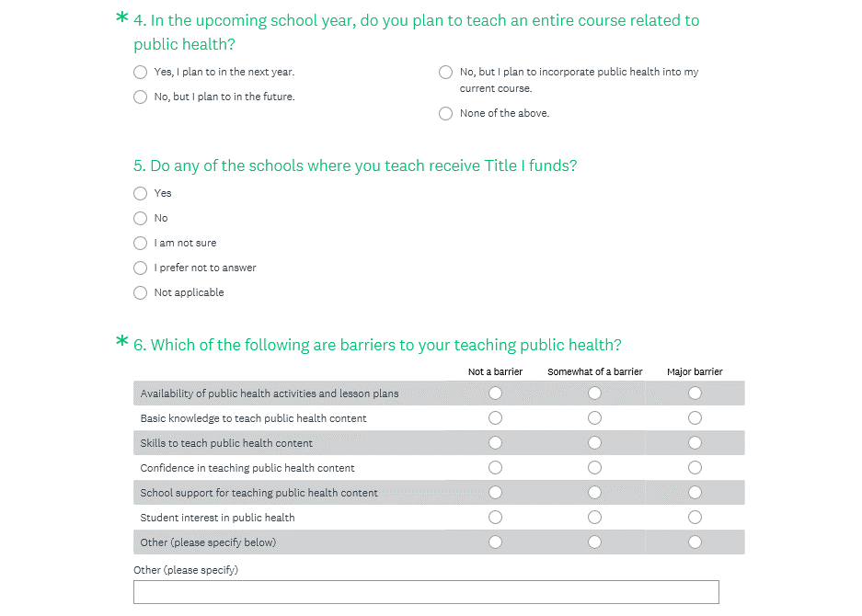Rate confidence in teaching as 'Major barrier'
Viewport: 862px width, 616px height.
(695, 468)
